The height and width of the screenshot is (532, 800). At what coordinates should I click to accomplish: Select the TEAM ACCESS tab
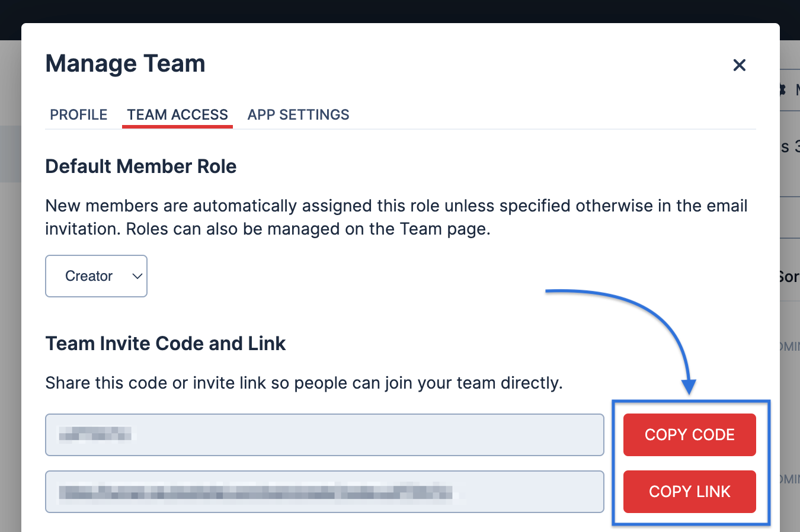pos(177,114)
